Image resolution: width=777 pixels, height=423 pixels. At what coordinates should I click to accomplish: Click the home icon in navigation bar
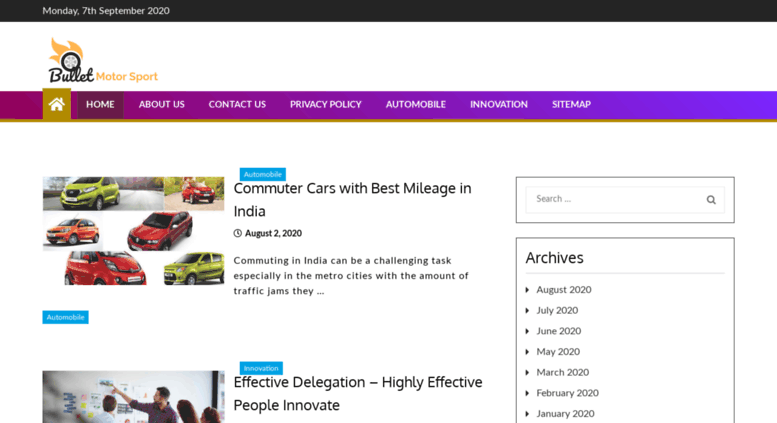tap(56, 105)
